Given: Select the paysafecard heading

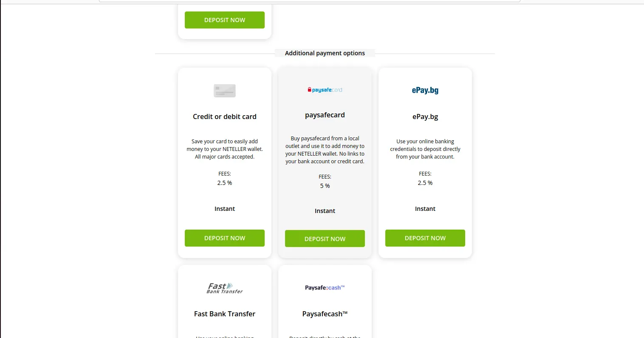Looking at the screenshot, I should tap(325, 115).
